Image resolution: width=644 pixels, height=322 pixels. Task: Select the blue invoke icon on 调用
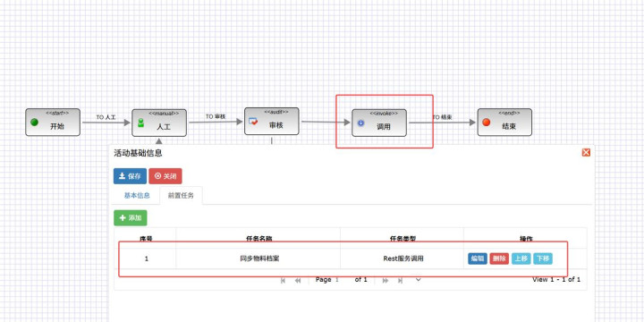(361, 123)
